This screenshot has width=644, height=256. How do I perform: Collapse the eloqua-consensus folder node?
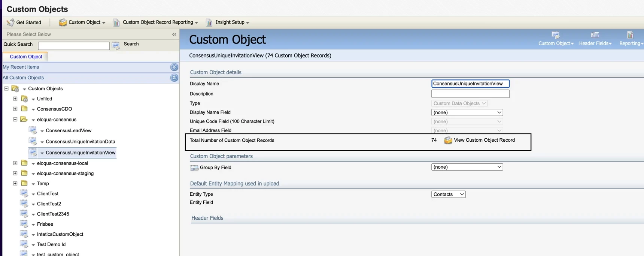click(x=15, y=120)
